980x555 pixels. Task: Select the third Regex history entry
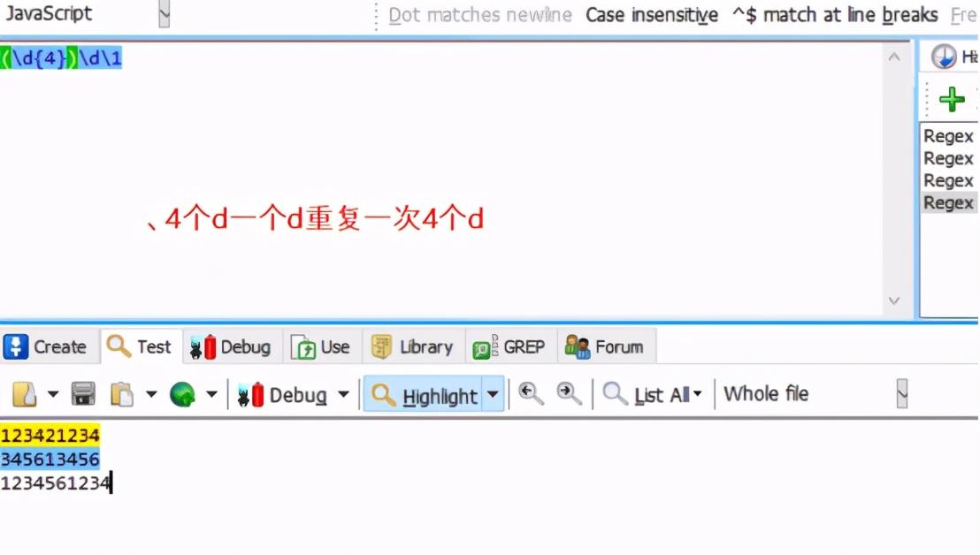click(948, 181)
